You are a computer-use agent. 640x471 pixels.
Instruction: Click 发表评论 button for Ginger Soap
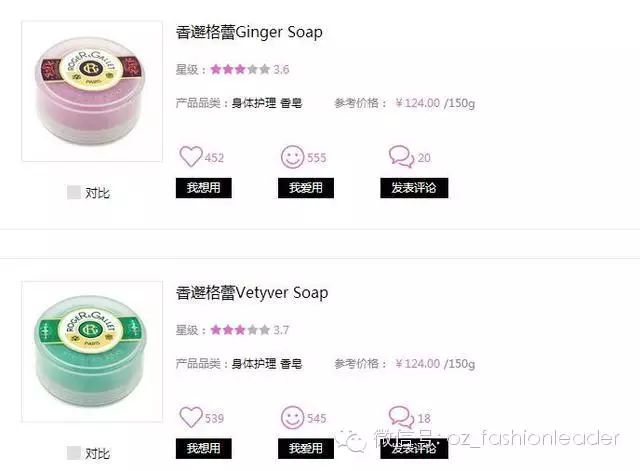[414, 188]
